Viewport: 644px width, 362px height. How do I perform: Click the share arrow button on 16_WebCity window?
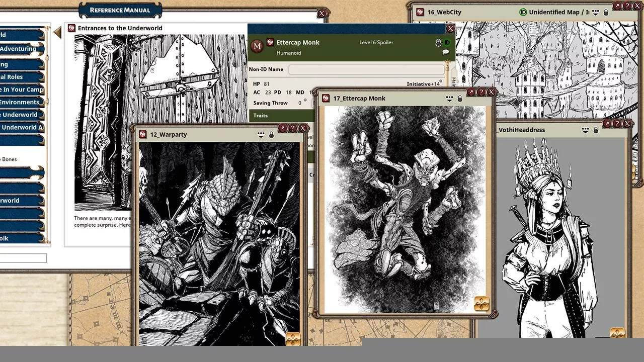tap(617, 6)
